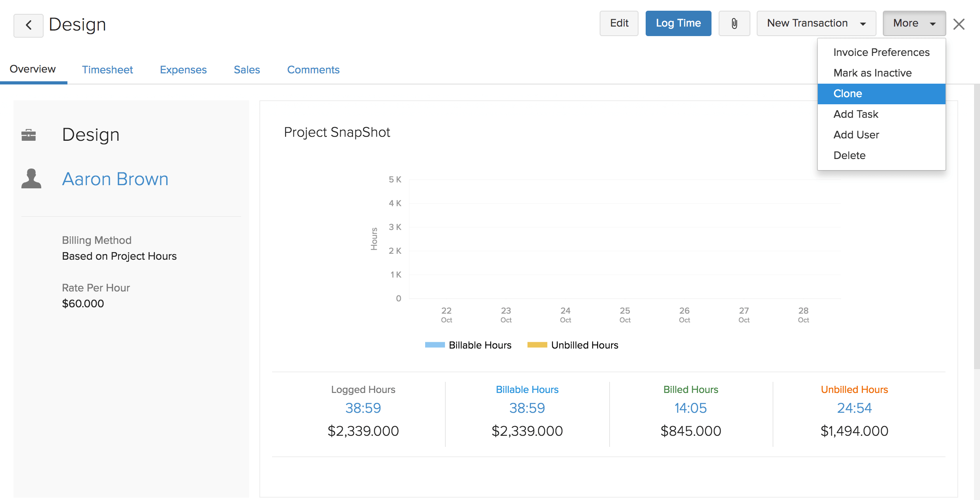980x500 pixels.
Task: Select Clone from the More menu
Action: [x=848, y=94]
